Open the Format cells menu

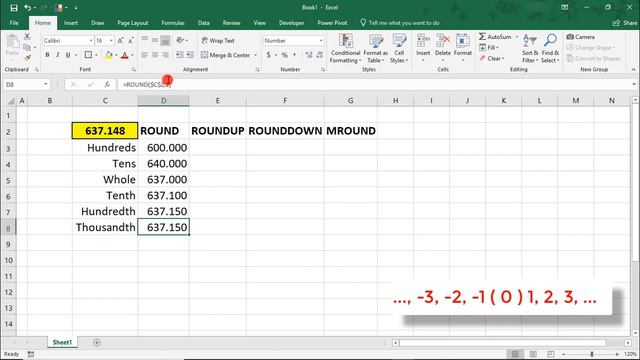[462, 48]
